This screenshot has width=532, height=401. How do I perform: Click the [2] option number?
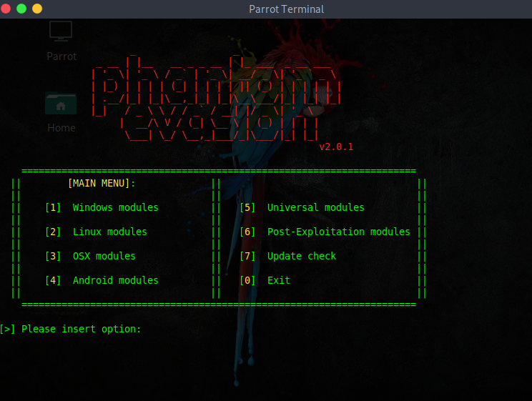(53, 232)
